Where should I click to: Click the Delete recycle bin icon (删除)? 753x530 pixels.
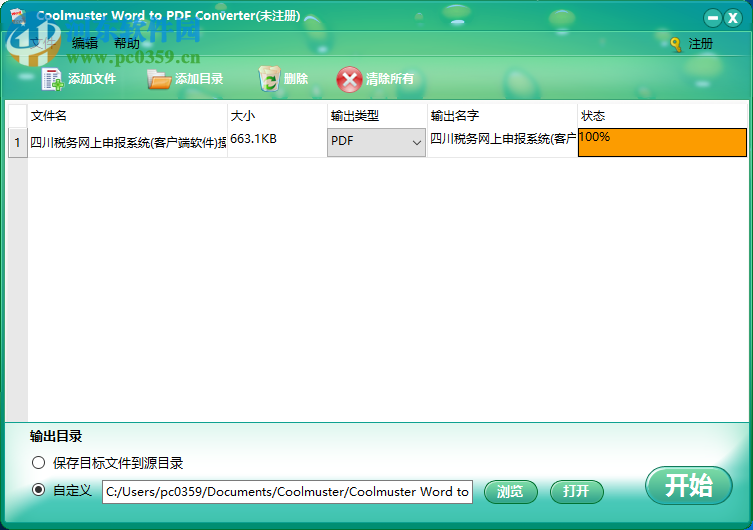click(269, 79)
